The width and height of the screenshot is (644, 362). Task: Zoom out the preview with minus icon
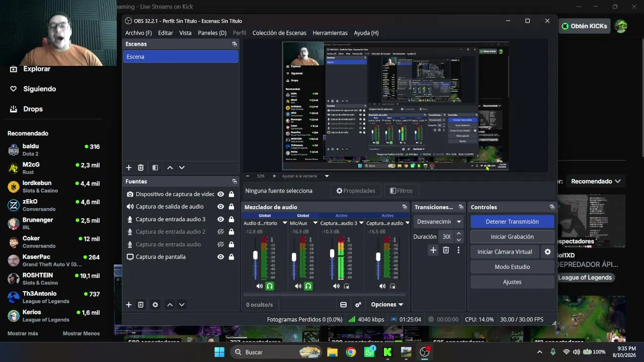pyautogui.click(x=248, y=176)
